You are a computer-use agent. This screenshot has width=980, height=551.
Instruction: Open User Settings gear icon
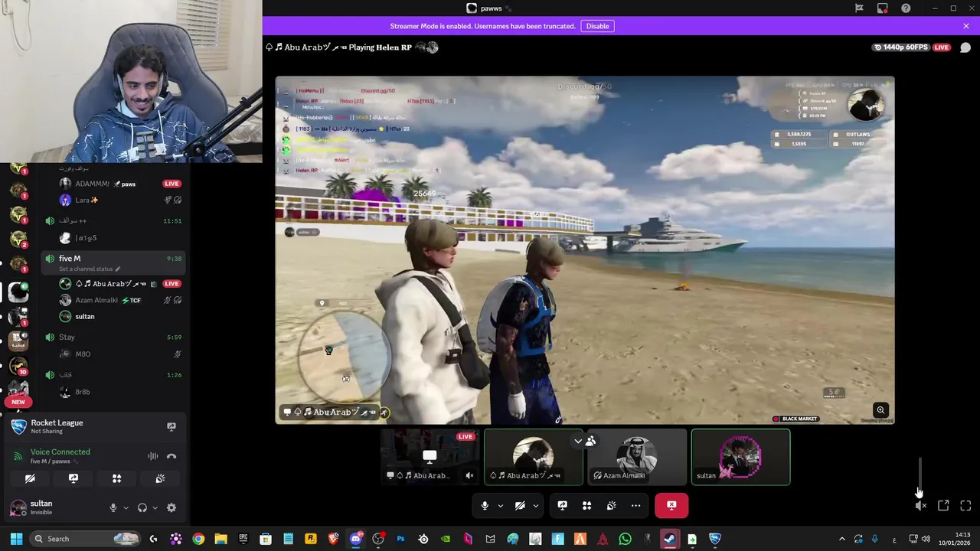point(171,507)
